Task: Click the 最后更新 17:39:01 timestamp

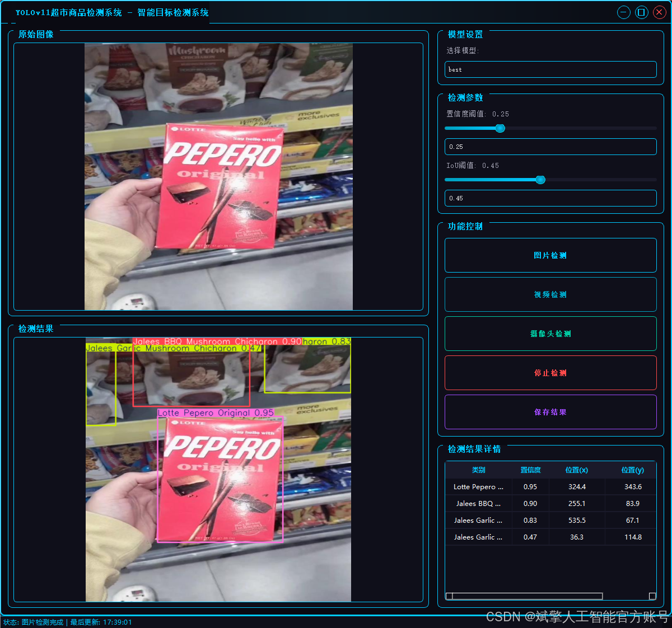Action: tap(101, 622)
